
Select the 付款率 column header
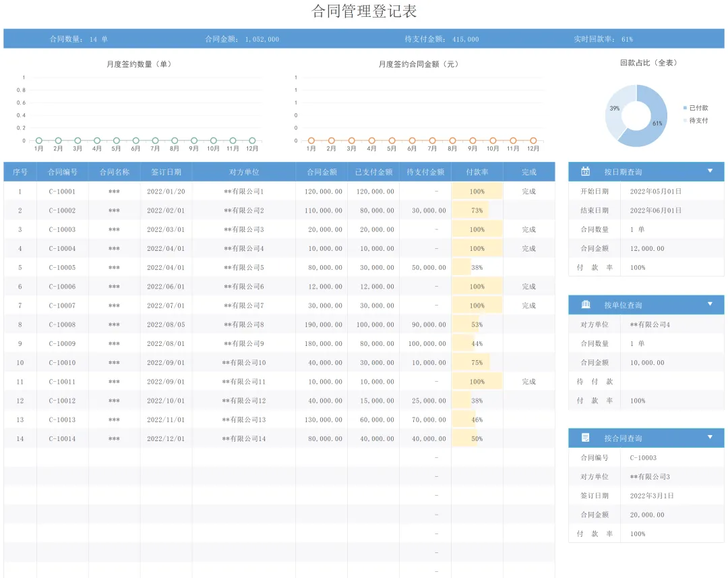[x=477, y=172]
